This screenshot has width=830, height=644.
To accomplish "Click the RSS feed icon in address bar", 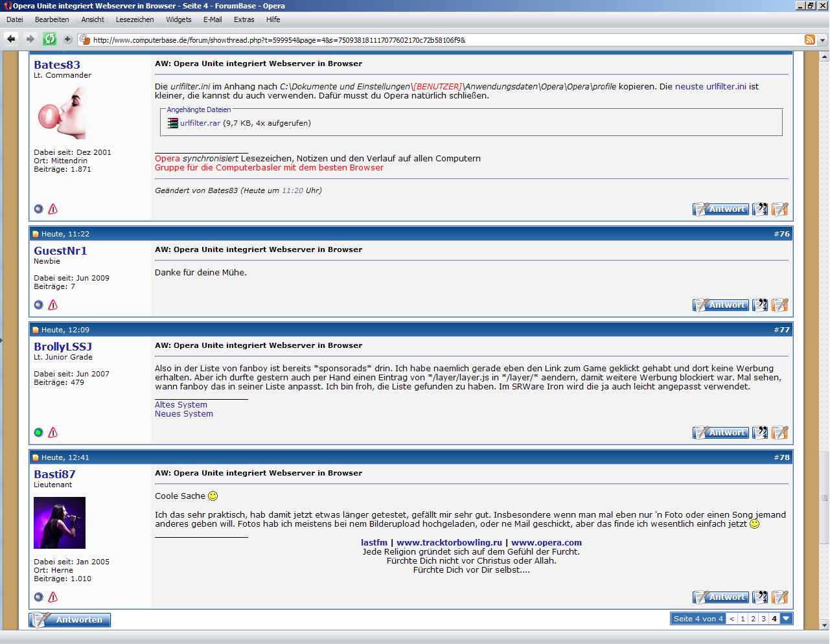I will tap(810, 40).
